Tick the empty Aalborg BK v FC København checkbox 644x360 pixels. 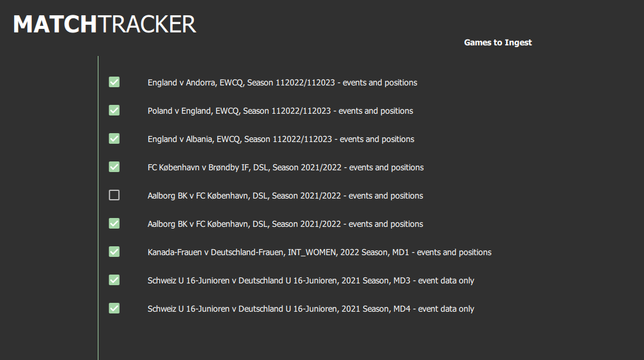pyautogui.click(x=114, y=195)
